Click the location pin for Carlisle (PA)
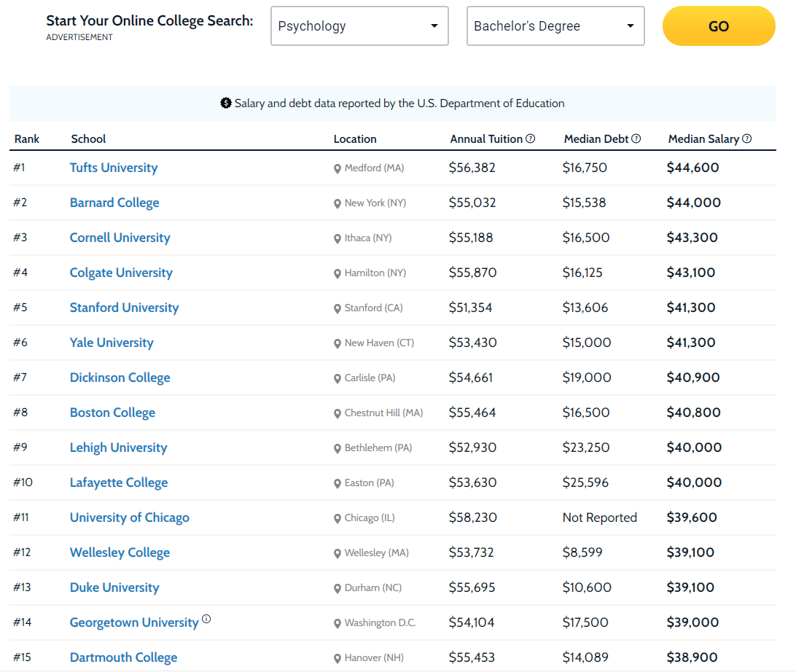This screenshot has height=672, width=796. [x=337, y=379]
